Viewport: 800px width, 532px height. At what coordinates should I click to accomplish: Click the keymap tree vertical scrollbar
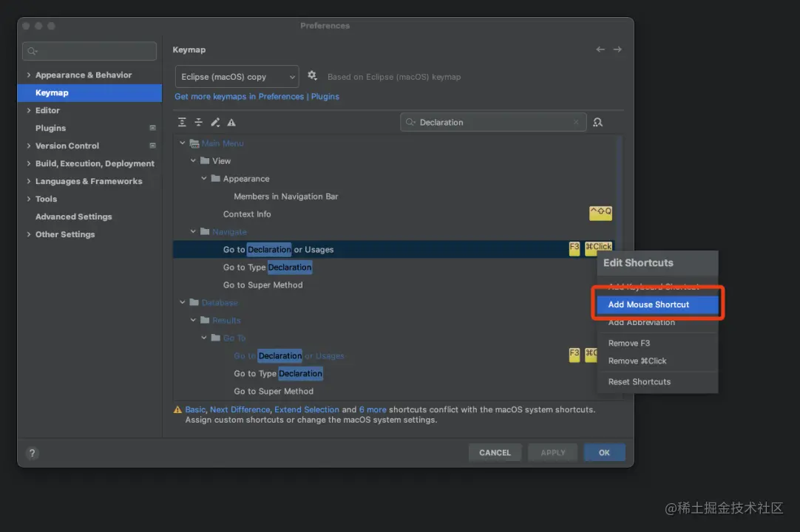click(620, 267)
